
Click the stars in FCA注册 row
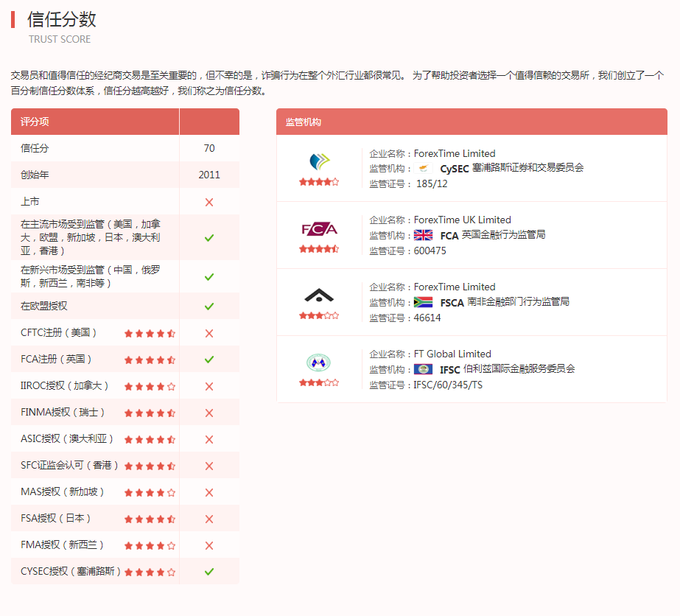coord(150,360)
